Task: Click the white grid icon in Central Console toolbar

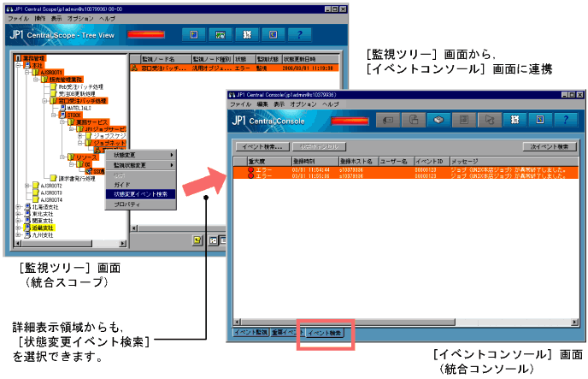Action: pyautogui.click(x=515, y=120)
